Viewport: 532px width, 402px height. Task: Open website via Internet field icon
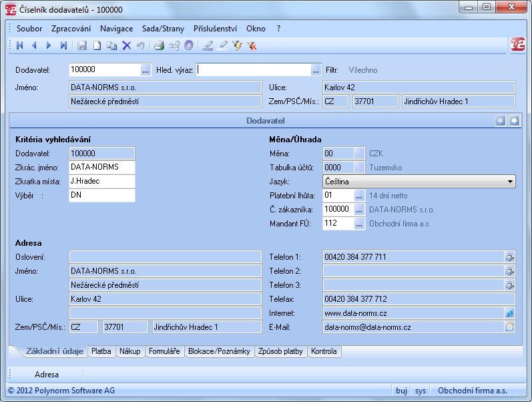click(509, 313)
